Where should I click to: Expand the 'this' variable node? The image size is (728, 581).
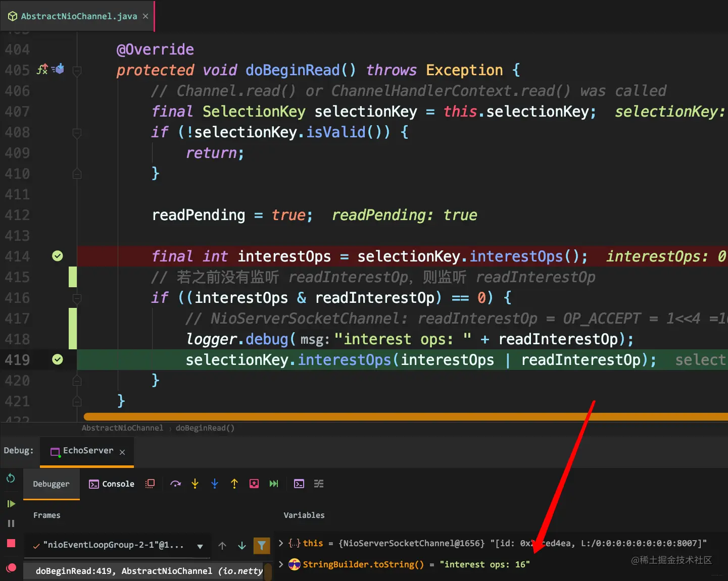281,543
